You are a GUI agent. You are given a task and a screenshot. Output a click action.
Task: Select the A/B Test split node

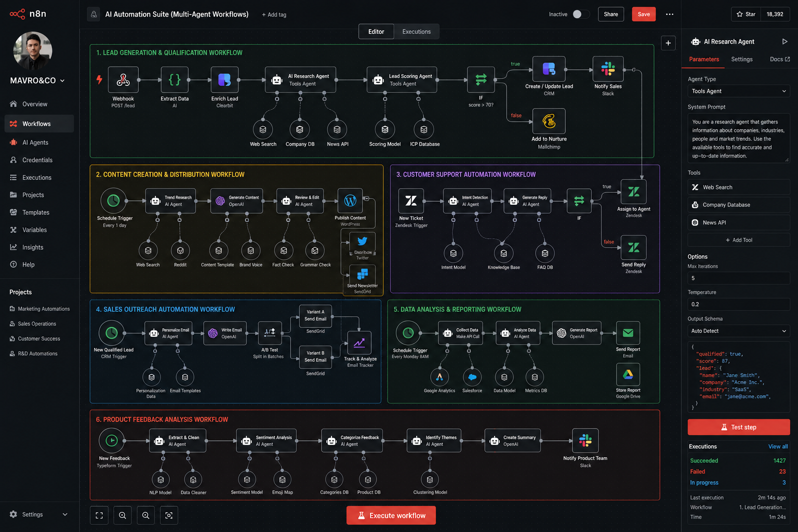click(270, 333)
